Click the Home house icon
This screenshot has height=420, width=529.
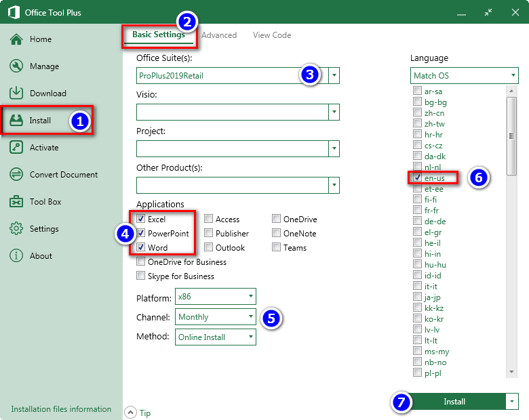[x=16, y=39]
